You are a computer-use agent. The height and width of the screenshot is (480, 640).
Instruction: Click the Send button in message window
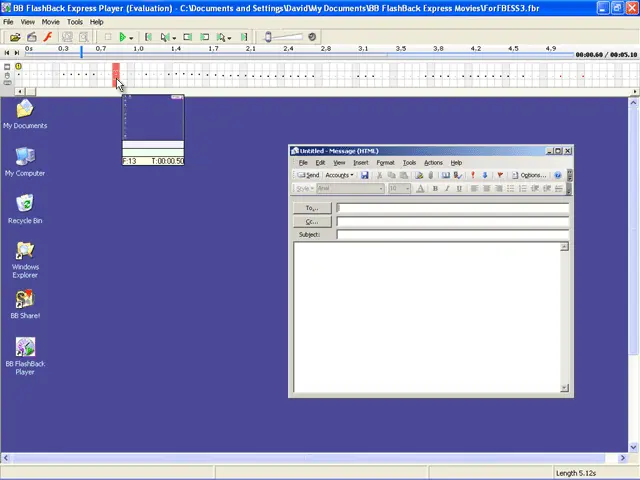(308, 175)
